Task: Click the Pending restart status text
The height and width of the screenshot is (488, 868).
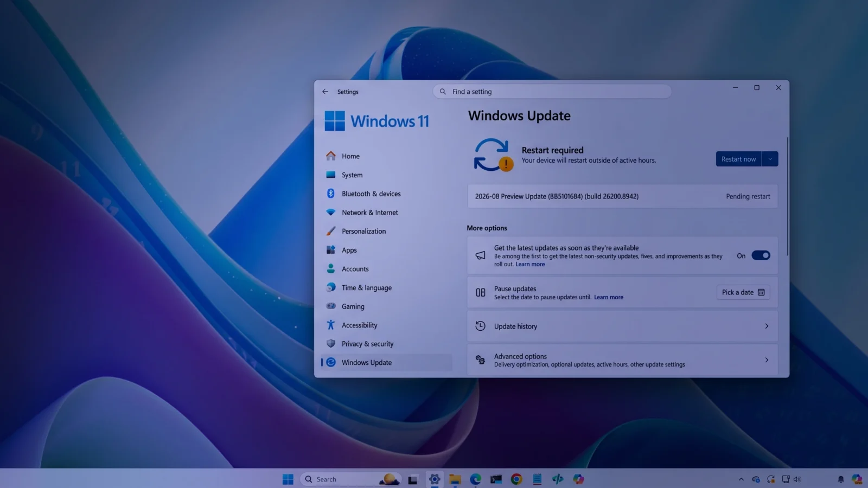Action: click(748, 196)
